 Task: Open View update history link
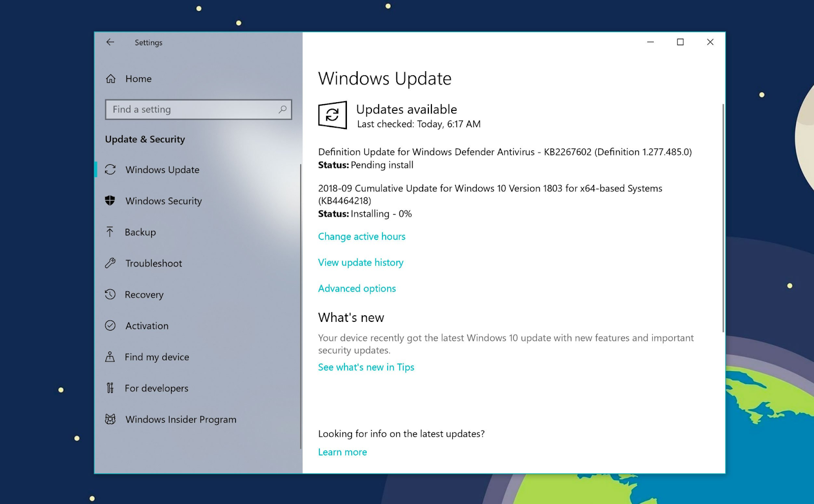coord(361,262)
